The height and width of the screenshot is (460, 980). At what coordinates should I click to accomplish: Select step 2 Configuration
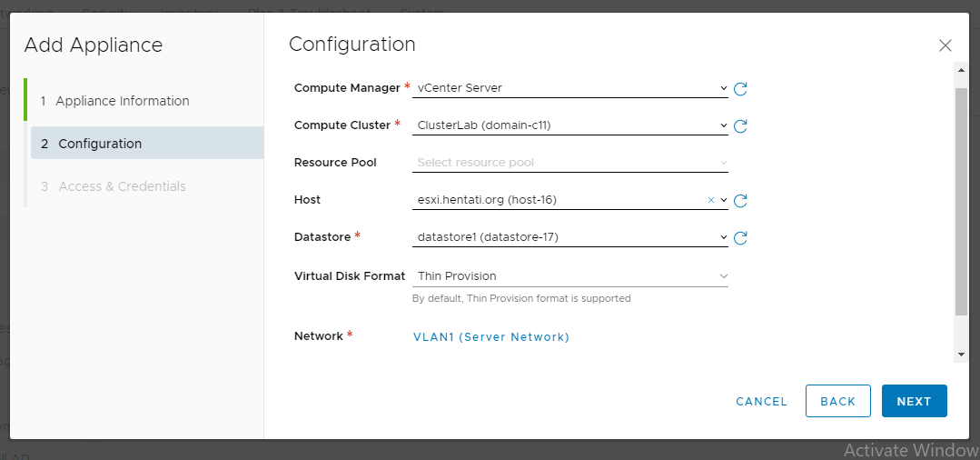pyautogui.click(x=147, y=144)
